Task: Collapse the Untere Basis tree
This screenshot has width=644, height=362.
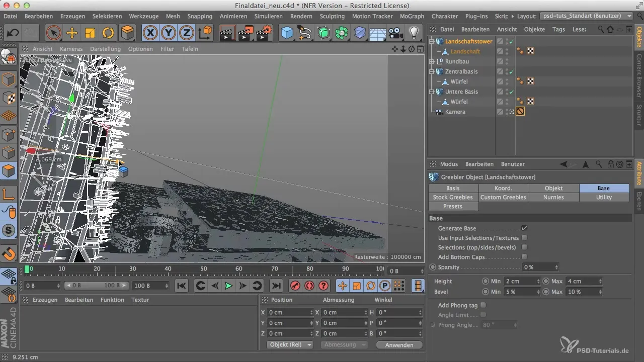Action: point(431,92)
